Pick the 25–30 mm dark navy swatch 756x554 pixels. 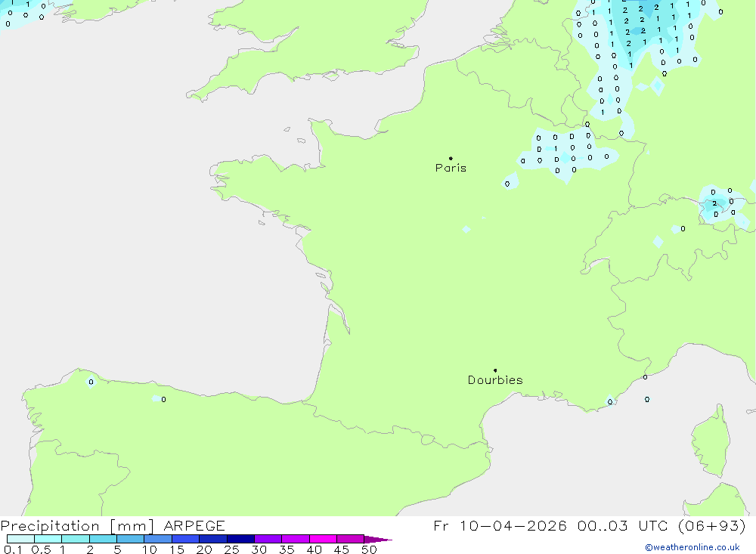(240, 539)
